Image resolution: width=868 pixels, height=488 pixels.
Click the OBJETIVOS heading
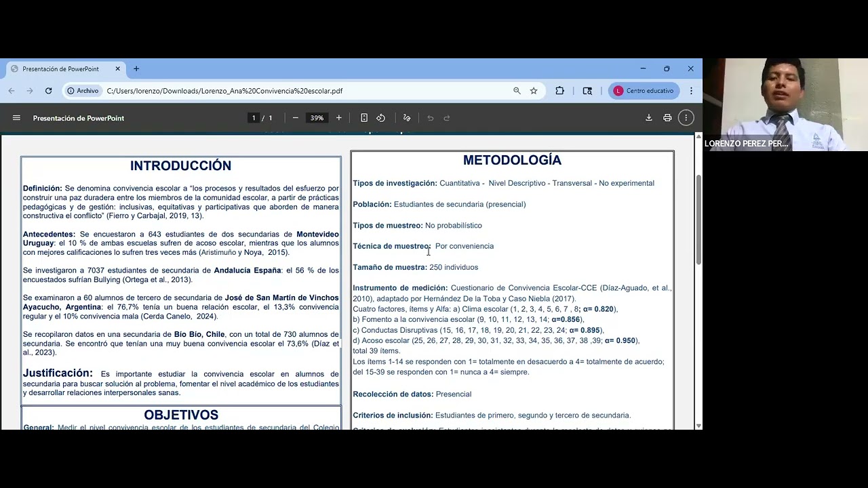[x=181, y=415]
